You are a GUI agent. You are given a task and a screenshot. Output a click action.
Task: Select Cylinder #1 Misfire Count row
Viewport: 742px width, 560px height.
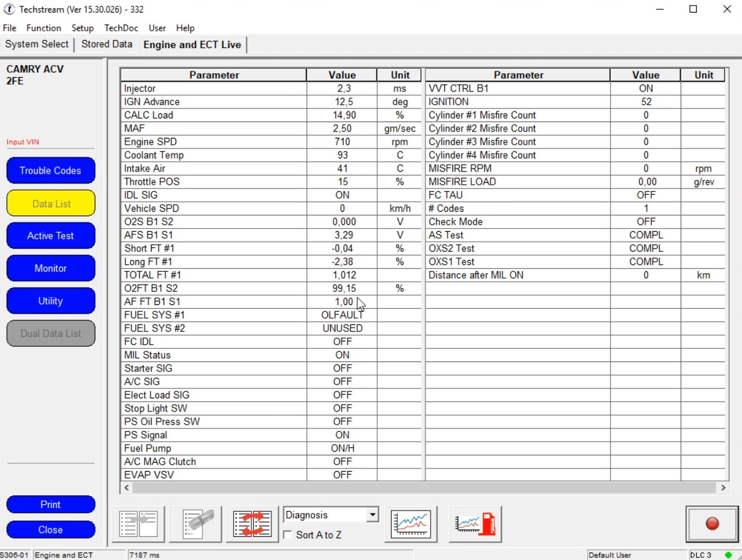tap(575, 115)
